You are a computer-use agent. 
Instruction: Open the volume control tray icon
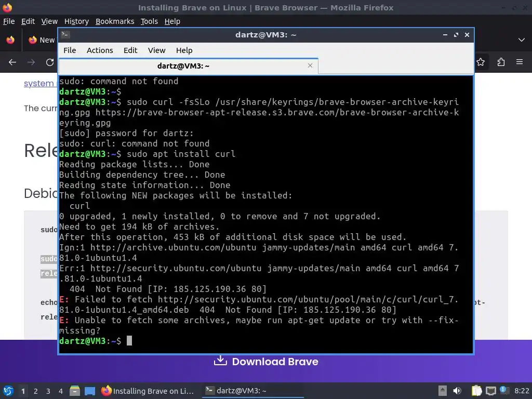[x=457, y=391]
